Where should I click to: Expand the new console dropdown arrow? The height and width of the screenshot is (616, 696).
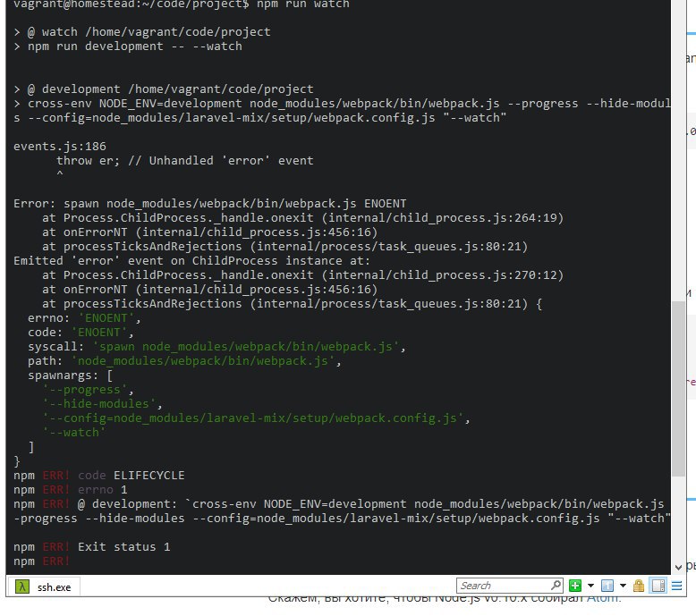point(590,586)
